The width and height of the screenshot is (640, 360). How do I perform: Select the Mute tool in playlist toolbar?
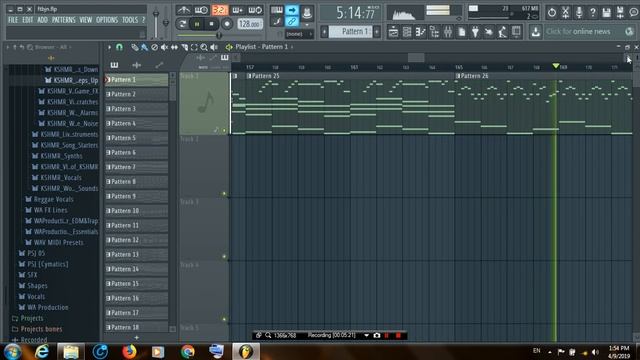164,47
